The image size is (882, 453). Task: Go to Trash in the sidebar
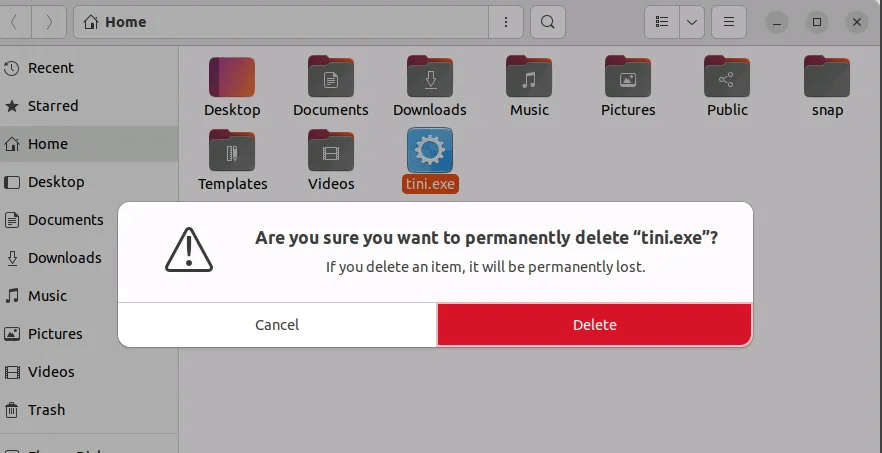click(46, 410)
